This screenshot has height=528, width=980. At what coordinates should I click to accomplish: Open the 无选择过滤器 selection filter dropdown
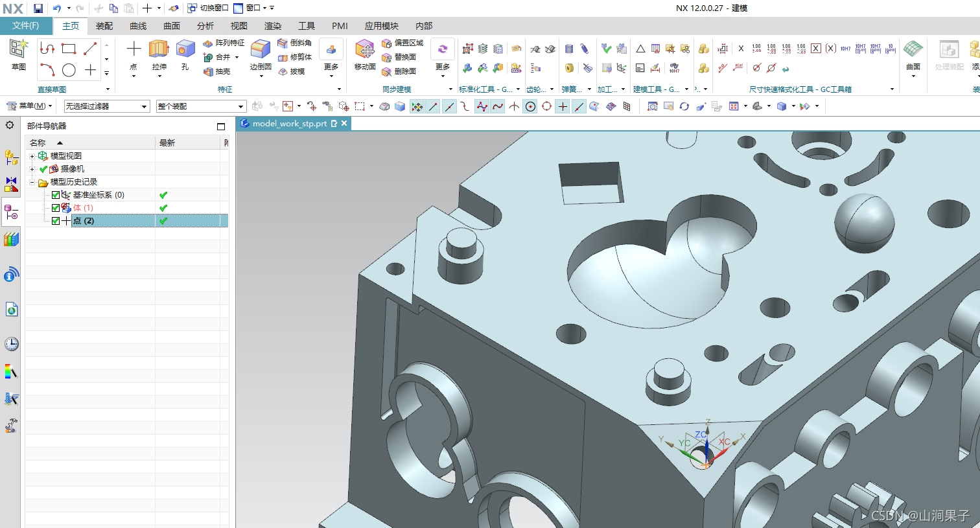tap(107, 106)
